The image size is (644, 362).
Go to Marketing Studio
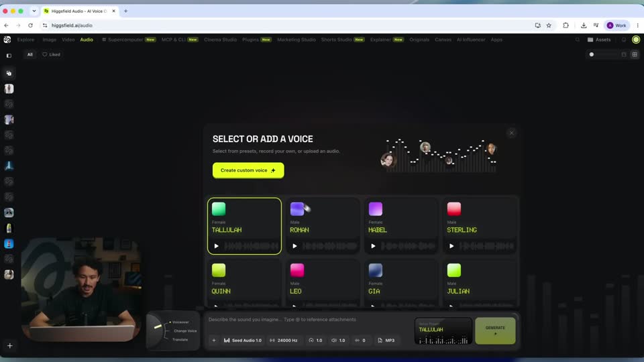(296, 40)
